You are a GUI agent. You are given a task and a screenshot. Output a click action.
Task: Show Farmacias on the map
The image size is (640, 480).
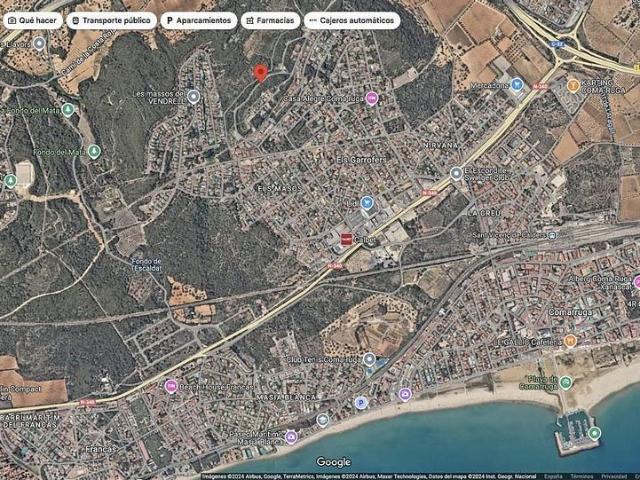coord(270,20)
